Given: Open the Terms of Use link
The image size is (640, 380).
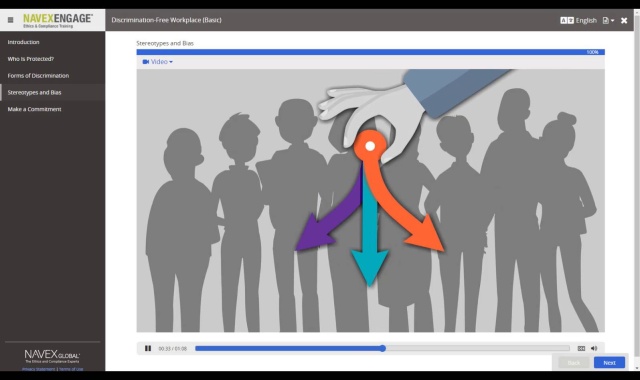Looking at the screenshot, I should click(x=71, y=369).
